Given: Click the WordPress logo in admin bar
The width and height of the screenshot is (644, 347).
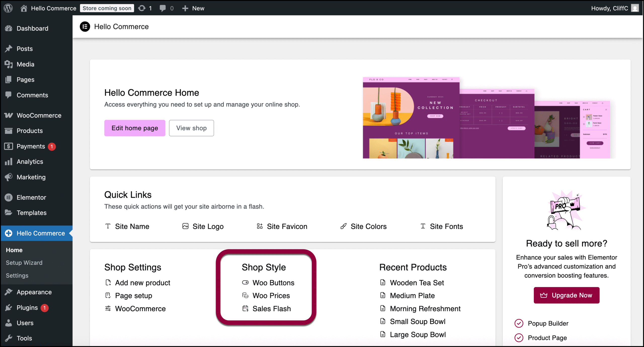Looking at the screenshot, I should (x=8, y=8).
